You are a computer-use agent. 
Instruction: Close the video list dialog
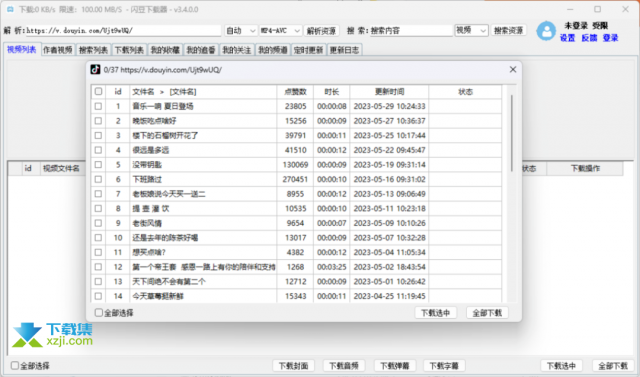[513, 69]
